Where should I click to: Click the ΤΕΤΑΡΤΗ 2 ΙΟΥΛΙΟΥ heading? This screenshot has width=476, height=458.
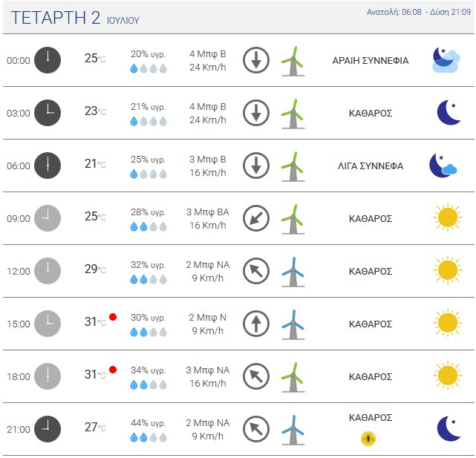(x=75, y=18)
